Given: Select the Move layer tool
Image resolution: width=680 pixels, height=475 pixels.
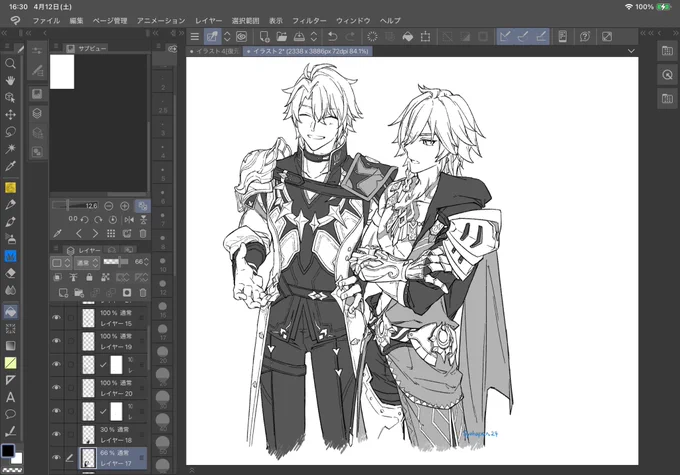Looking at the screenshot, I should [10, 115].
